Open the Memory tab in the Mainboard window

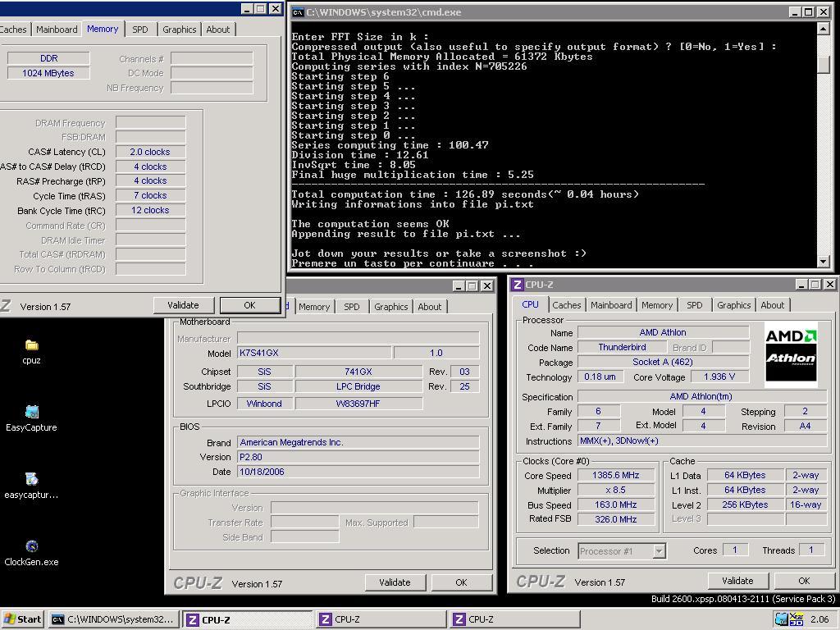[314, 307]
